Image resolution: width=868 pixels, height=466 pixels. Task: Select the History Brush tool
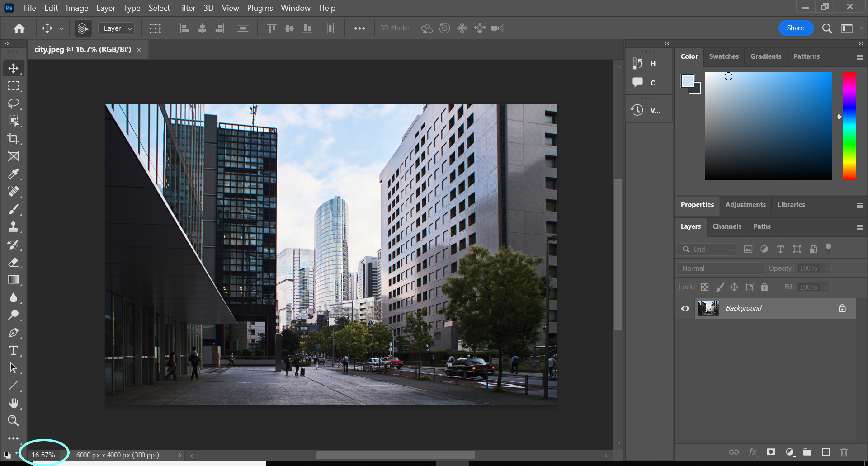coord(14,245)
